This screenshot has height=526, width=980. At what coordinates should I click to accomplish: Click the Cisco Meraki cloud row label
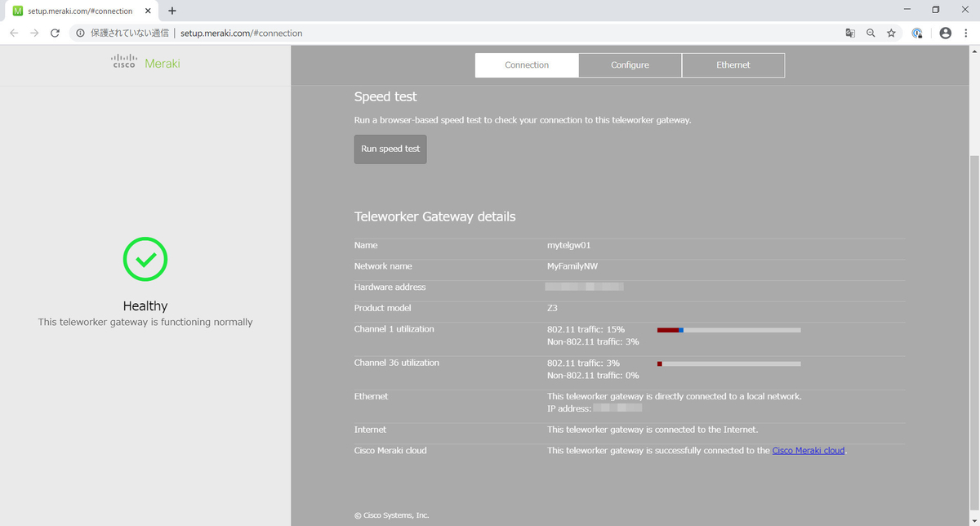pyautogui.click(x=390, y=450)
